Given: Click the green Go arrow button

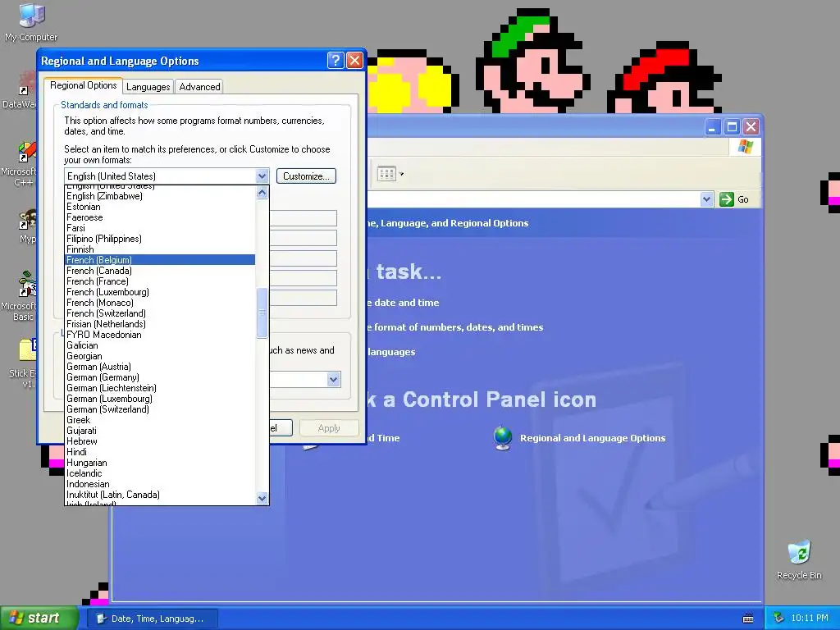Looking at the screenshot, I should 727,199.
